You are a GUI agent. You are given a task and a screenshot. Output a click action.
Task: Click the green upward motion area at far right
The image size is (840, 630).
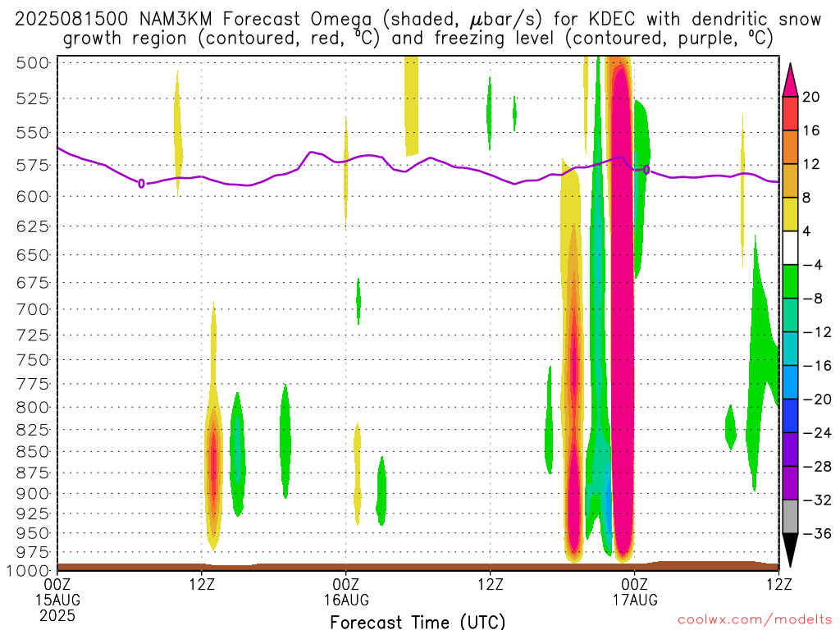click(760, 364)
